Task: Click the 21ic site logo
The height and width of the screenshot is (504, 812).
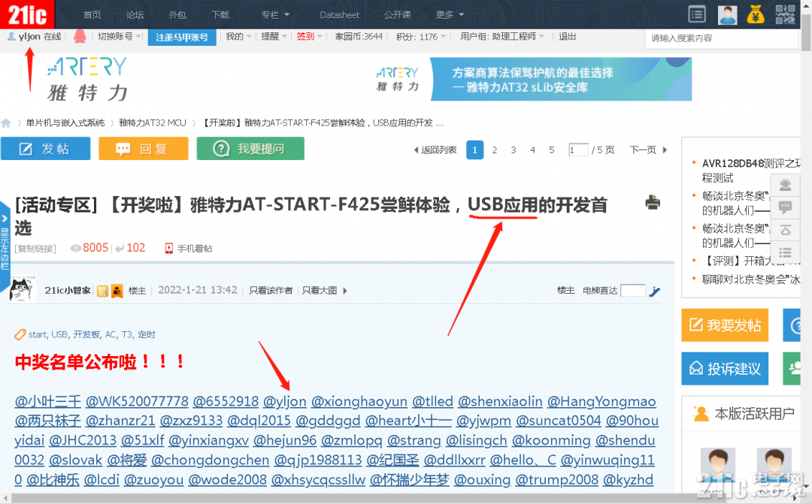Action: pos(27,14)
